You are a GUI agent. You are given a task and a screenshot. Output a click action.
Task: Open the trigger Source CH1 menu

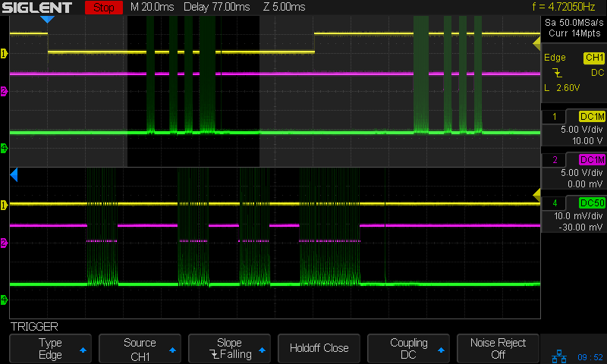pos(140,349)
